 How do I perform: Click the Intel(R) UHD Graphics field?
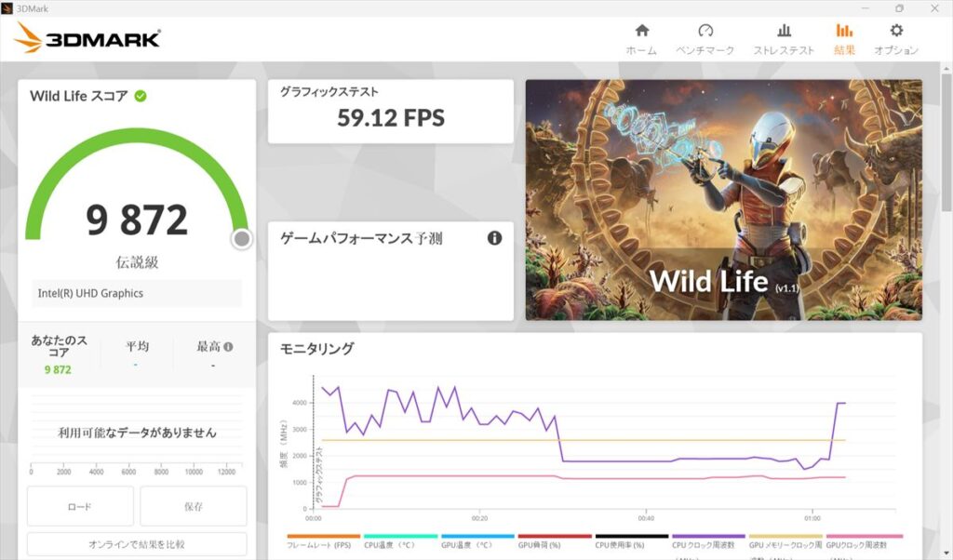click(x=137, y=293)
